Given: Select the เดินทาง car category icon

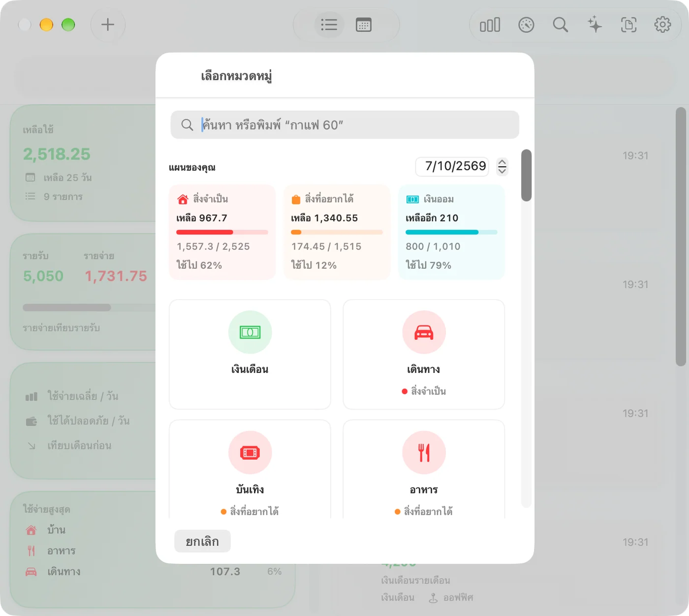Looking at the screenshot, I should coord(424,332).
